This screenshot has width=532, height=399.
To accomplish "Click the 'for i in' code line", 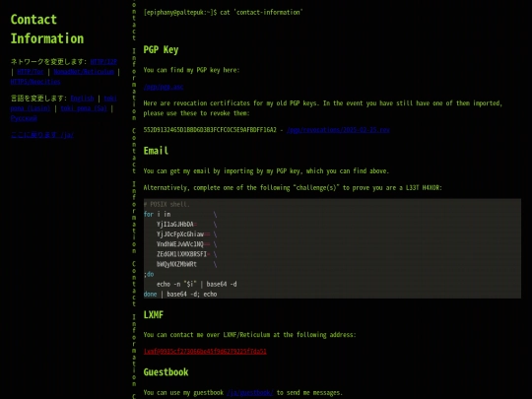I will pos(157,214).
